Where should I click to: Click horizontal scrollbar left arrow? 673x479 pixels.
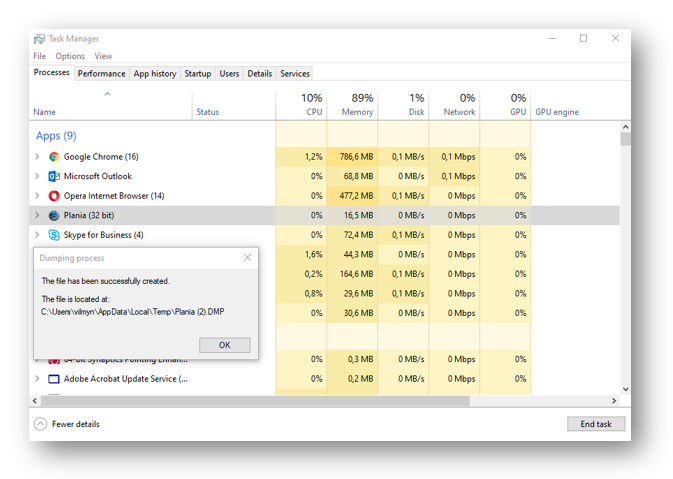tap(35, 401)
